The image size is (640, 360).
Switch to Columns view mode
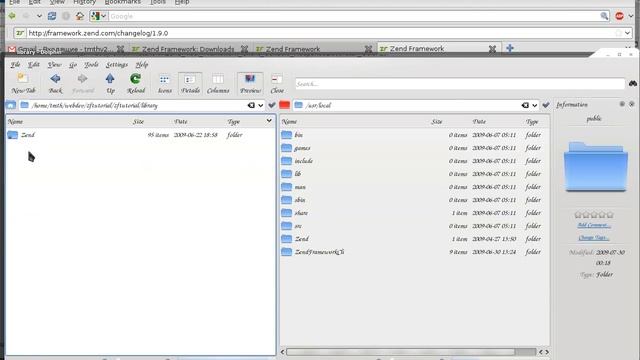(218, 84)
